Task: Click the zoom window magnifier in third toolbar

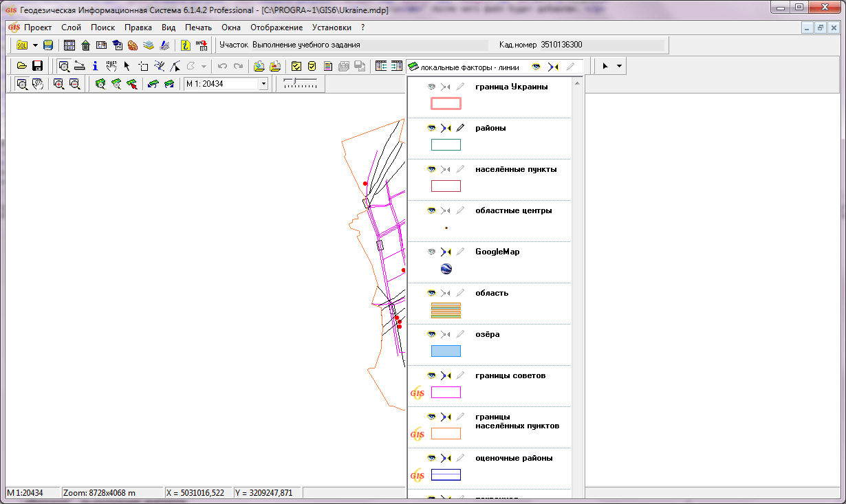Action: [x=22, y=84]
